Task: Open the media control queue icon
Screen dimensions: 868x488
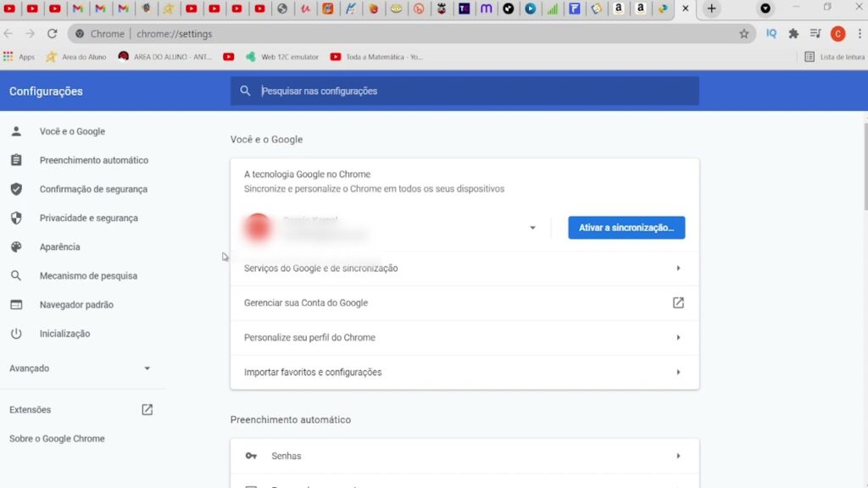Action: pyautogui.click(x=815, y=34)
